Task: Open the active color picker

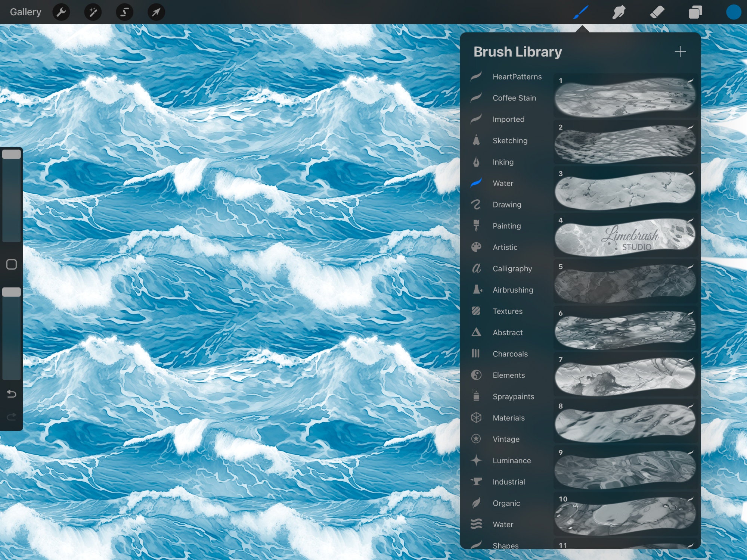Action: point(733,12)
